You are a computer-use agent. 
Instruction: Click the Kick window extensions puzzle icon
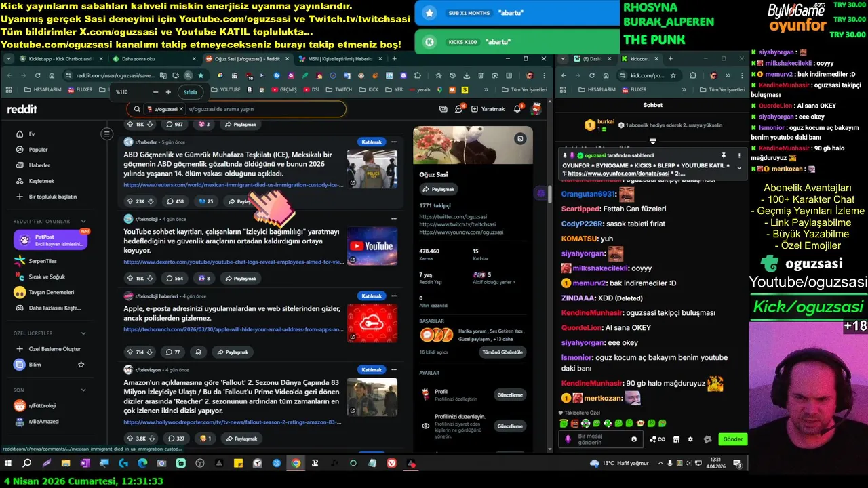[693, 75]
